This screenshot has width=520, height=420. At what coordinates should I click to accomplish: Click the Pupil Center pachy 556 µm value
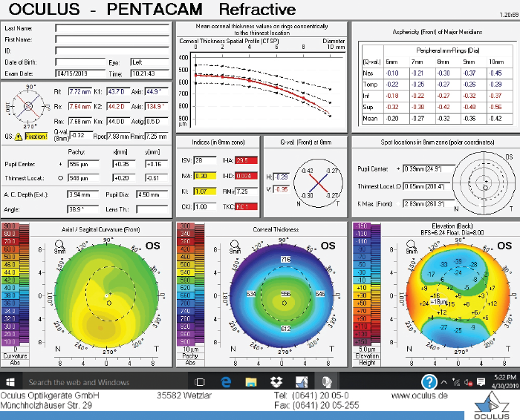(x=83, y=164)
